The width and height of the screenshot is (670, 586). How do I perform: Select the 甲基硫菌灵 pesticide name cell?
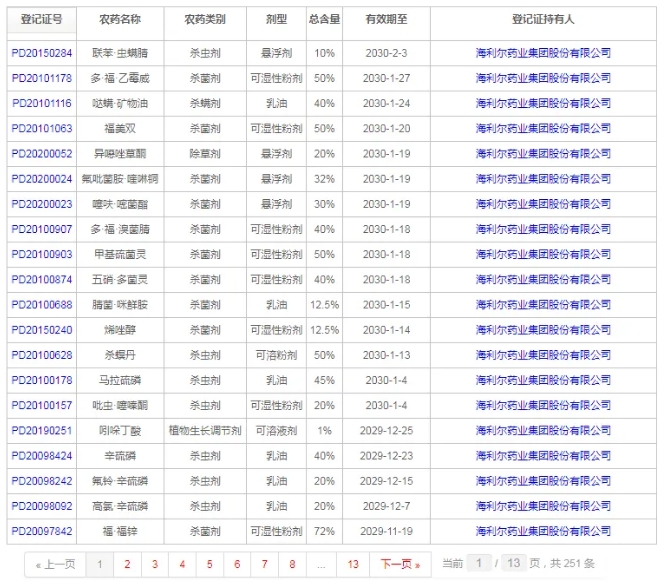[120, 255]
